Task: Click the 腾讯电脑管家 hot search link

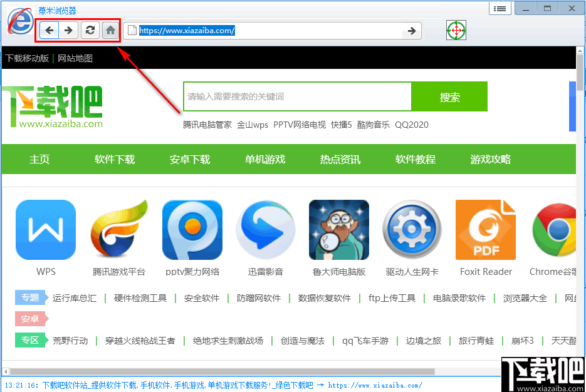Action: (207, 125)
